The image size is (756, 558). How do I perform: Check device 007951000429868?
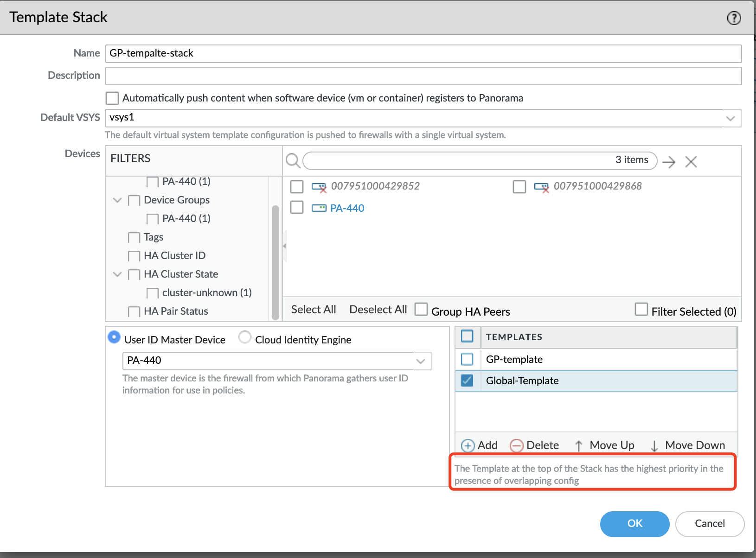point(519,187)
